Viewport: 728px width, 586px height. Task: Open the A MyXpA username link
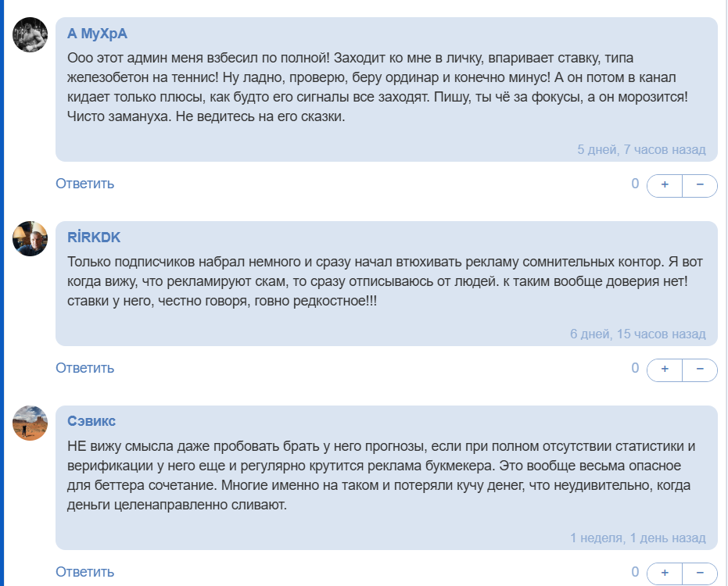(x=97, y=34)
